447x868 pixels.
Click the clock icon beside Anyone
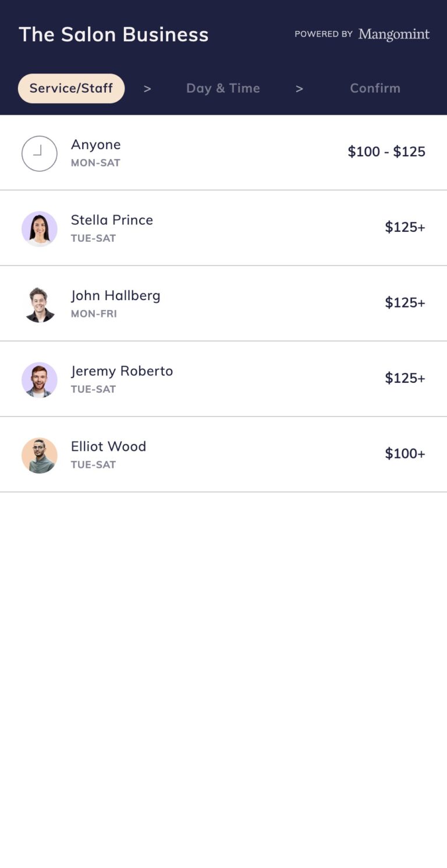click(40, 154)
